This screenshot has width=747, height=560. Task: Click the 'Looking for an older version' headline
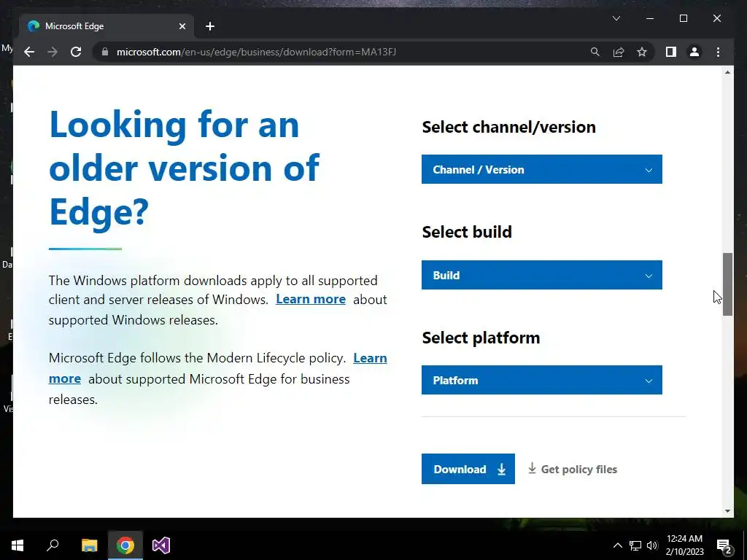pyautogui.click(x=185, y=168)
